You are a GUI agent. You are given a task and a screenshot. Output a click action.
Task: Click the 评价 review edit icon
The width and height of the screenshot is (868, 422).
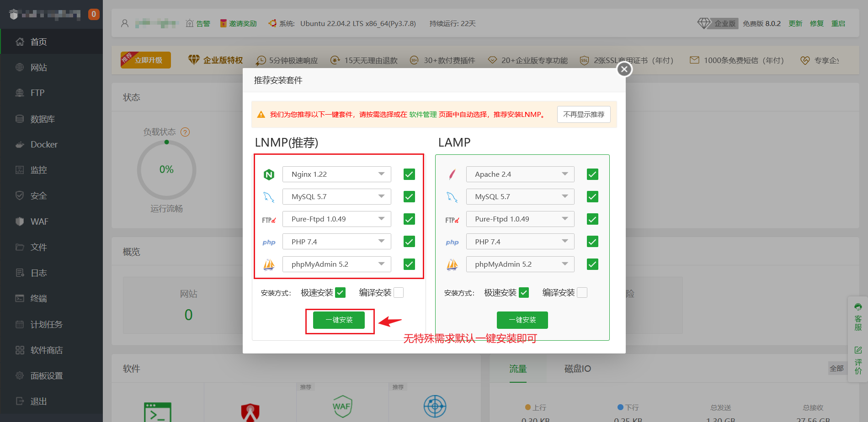(x=858, y=350)
